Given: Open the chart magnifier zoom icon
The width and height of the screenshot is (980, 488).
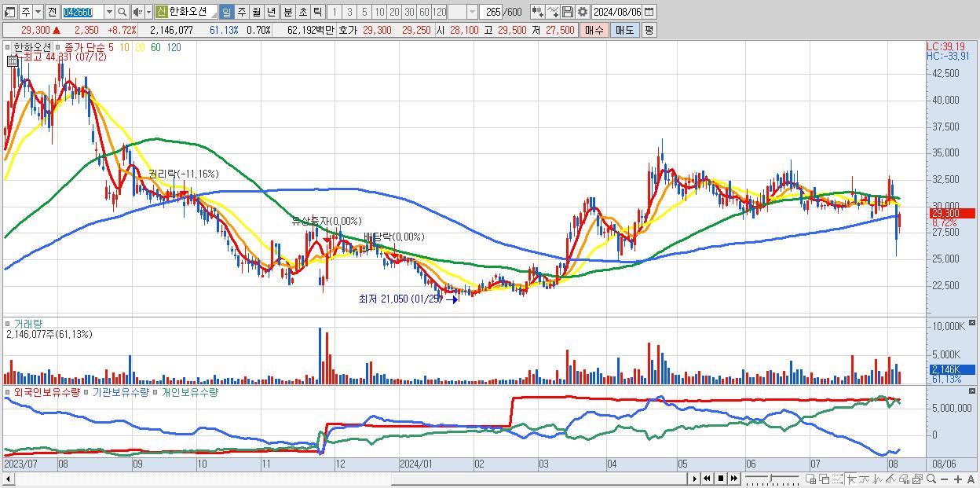Looking at the screenshot, I should point(931,479).
